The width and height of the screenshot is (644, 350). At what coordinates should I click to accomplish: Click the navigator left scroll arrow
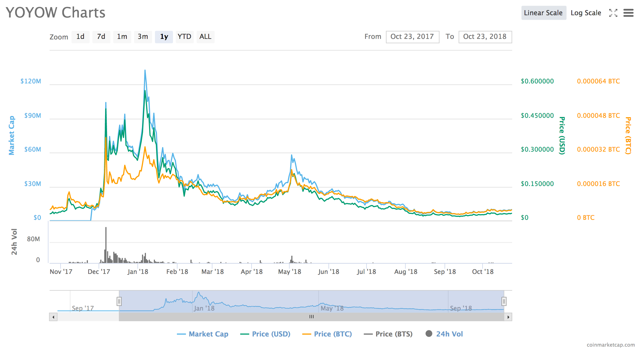(x=53, y=317)
